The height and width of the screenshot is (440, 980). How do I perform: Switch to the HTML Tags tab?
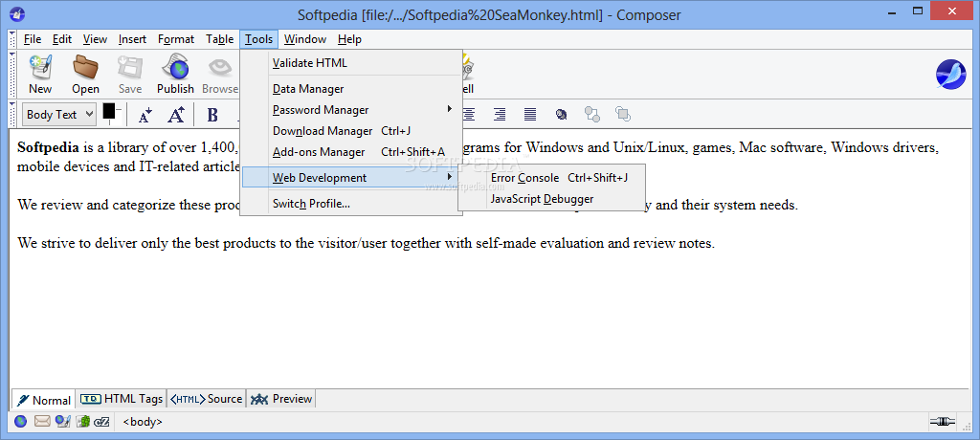tap(122, 399)
